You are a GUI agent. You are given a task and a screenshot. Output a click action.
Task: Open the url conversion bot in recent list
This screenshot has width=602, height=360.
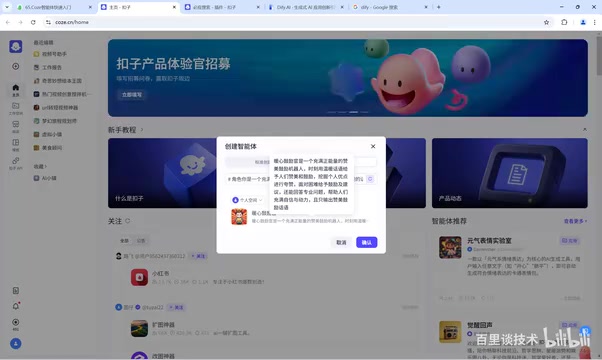click(60, 107)
